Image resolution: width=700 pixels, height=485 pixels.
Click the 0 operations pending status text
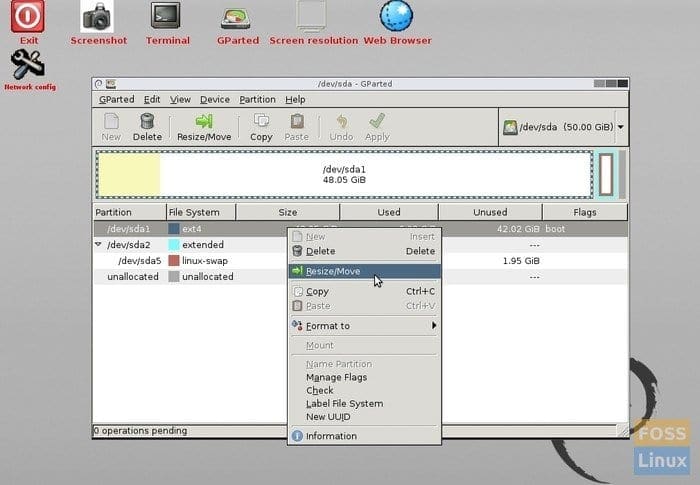point(141,431)
